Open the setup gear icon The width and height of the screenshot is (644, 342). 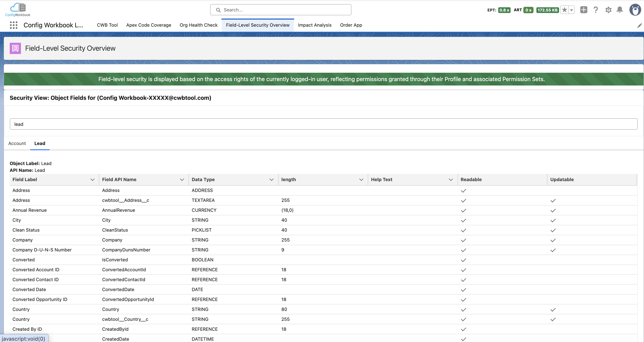608,10
